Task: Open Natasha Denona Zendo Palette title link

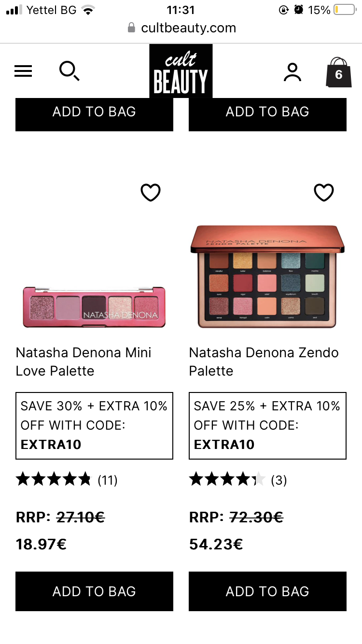Action: tap(264, 362)
